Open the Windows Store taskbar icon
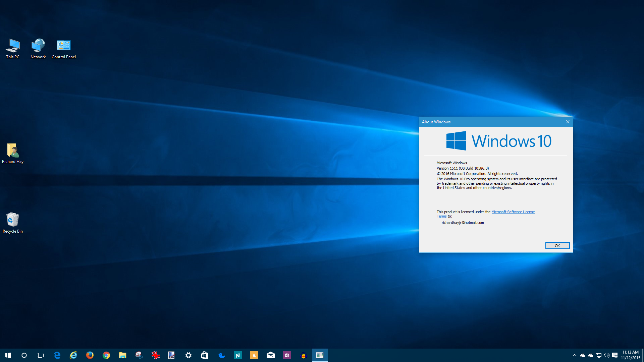This screenshot has width=644, height=362. 205,355
